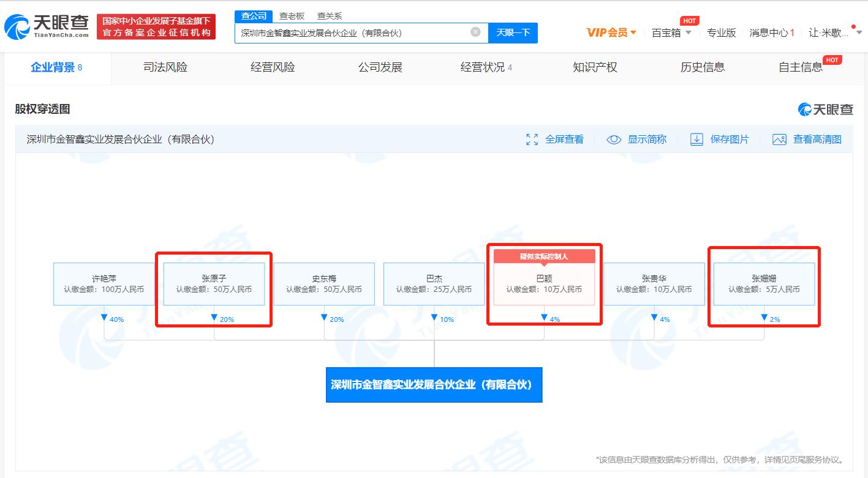This screenshot has width=868, height=478.
Task: Click the picture icon for 查看高清图
Action: coord(779,140)
